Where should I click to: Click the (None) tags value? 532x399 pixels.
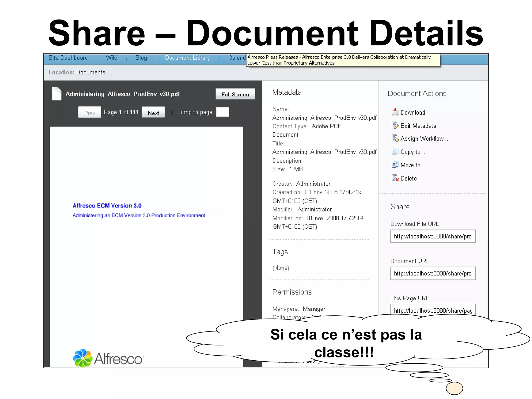point(281,268)
